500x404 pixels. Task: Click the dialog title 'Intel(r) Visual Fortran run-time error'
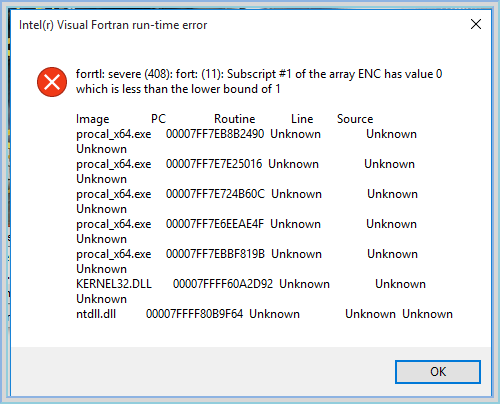(x=113, y=25)
